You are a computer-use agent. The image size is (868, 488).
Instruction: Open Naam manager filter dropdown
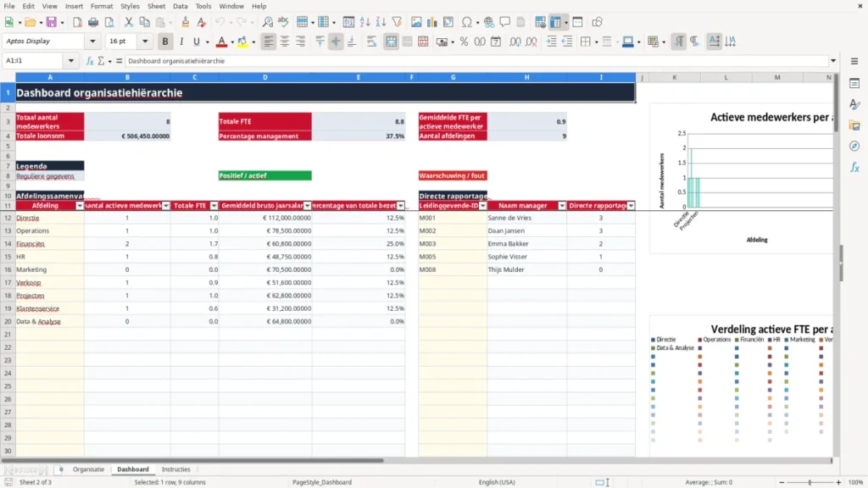pyautogui.click(x=562, y=206)
